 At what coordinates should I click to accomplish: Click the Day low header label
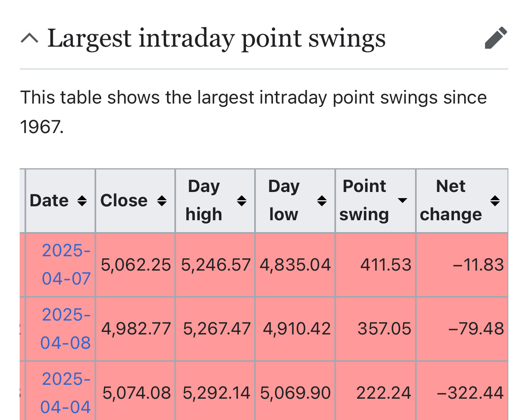click(x=284, y=200)
